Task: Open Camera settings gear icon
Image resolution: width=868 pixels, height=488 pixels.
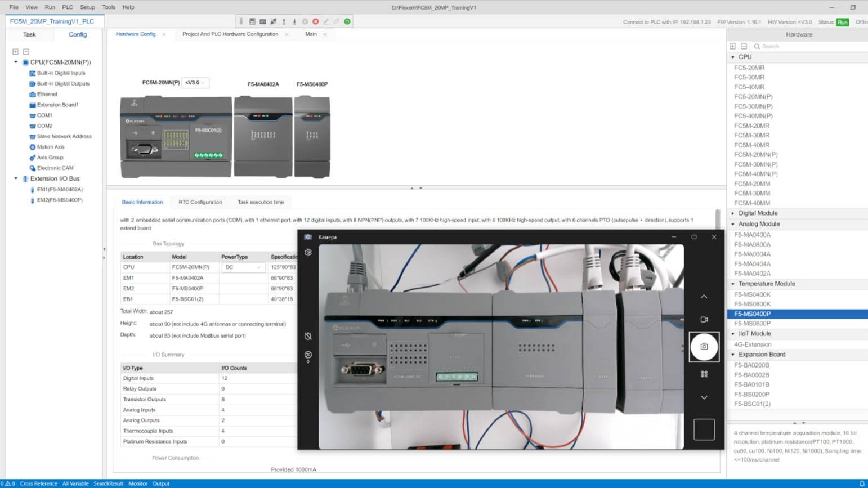Action: pos(308,253)
